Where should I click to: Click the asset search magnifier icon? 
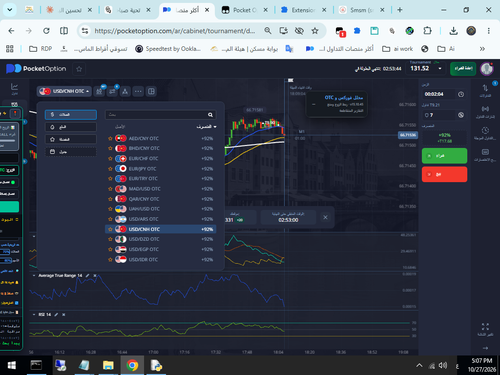click(210, 115)
